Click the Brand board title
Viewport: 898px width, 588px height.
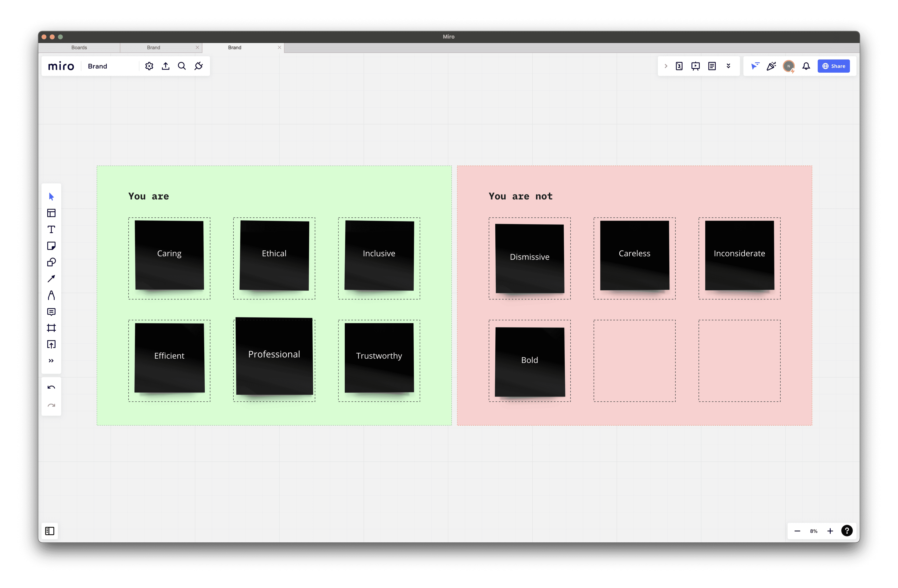[x=98, y=66]
